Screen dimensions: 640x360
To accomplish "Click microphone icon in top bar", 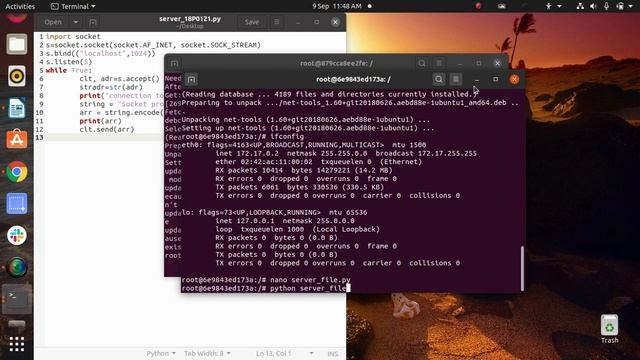I will [607, 6].
